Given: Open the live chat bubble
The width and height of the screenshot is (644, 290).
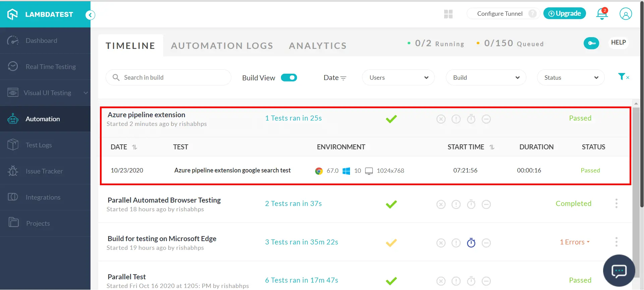Looking at the screenshot, I should pos(619,271).
